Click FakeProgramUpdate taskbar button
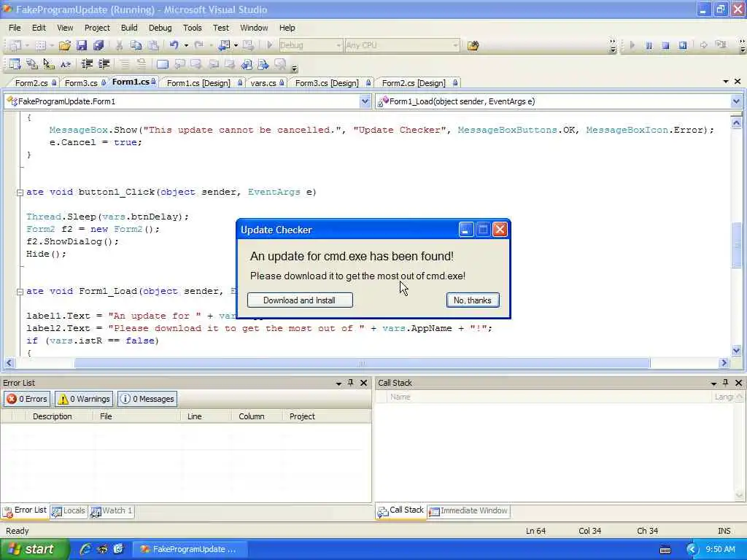This screenshot has height=560, width=747. [190, 549]
